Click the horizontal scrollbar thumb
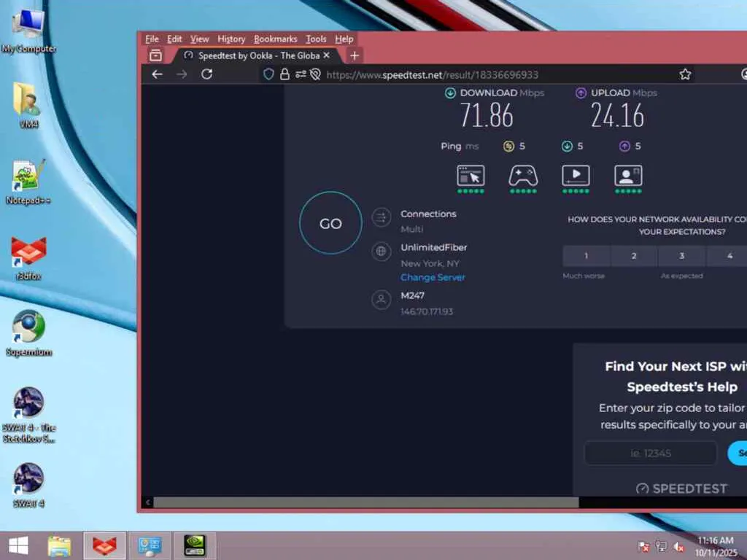Screen dimensions: 747x560 click(366, 502)
